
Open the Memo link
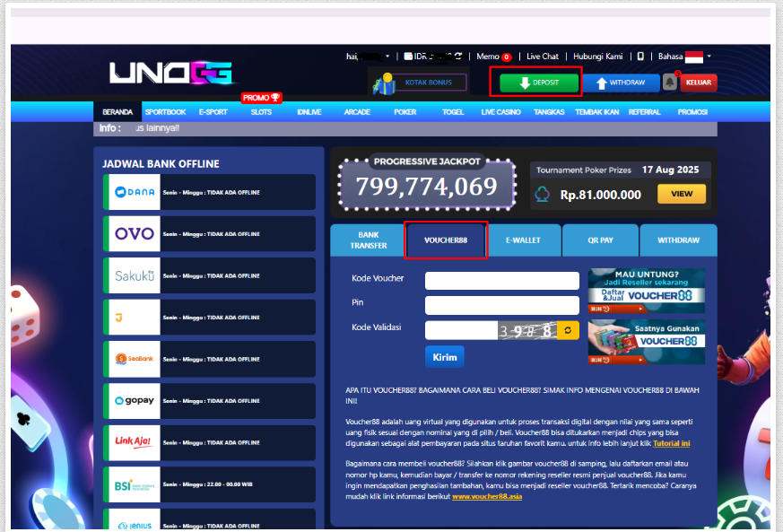coord(488,57)
